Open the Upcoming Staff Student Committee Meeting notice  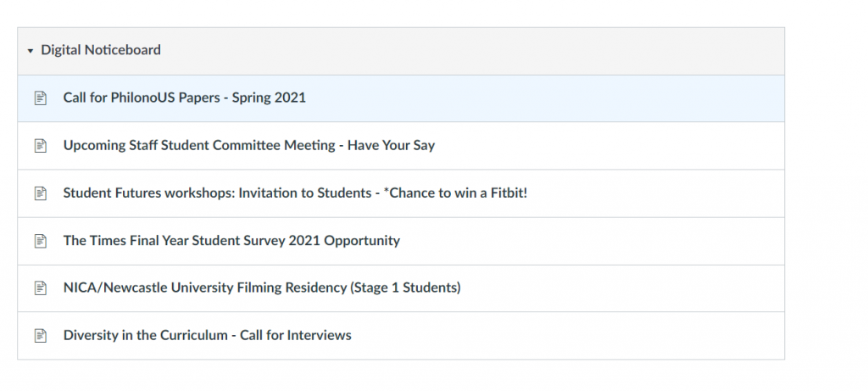(248, 145)
